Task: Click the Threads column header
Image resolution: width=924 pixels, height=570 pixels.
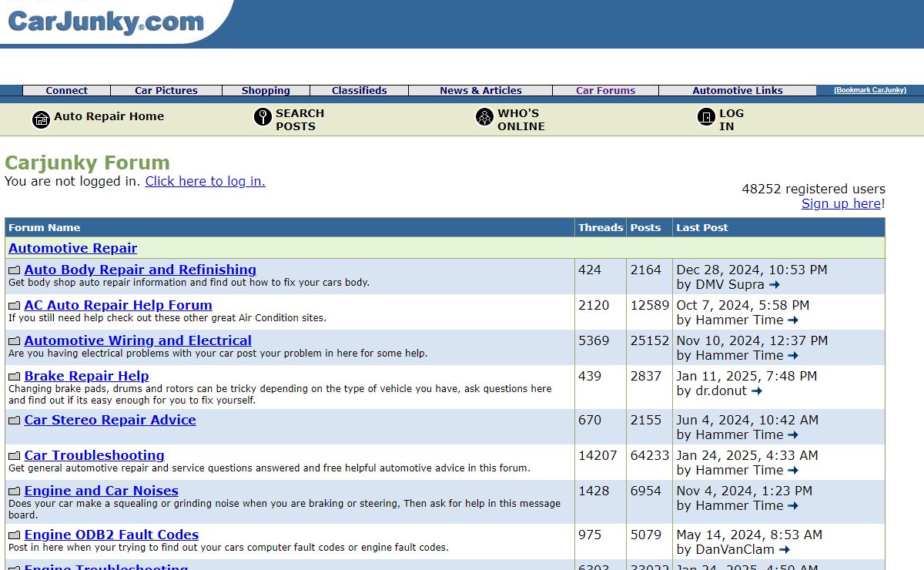Action: pos(601,227)
